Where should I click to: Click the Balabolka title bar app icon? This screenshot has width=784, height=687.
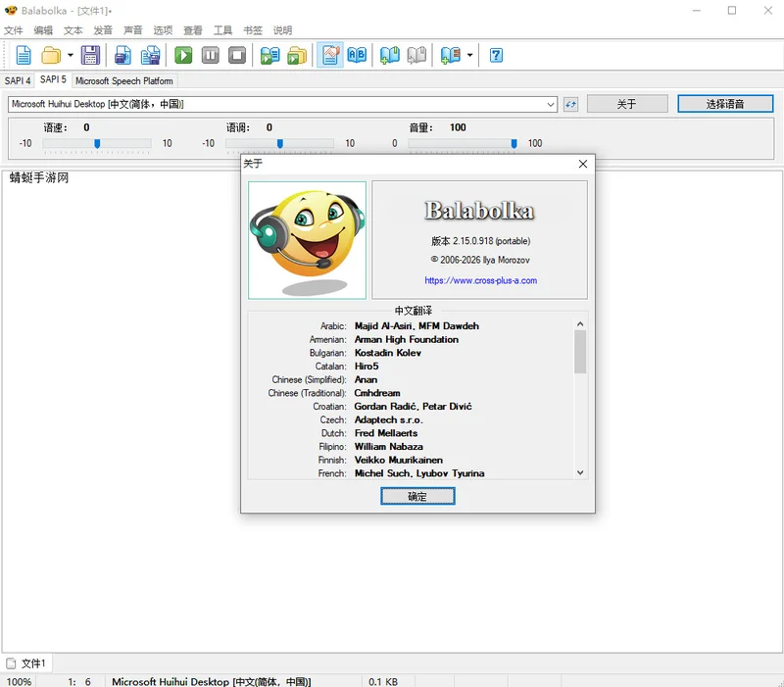pyautogui.click(x=11, y=10)
